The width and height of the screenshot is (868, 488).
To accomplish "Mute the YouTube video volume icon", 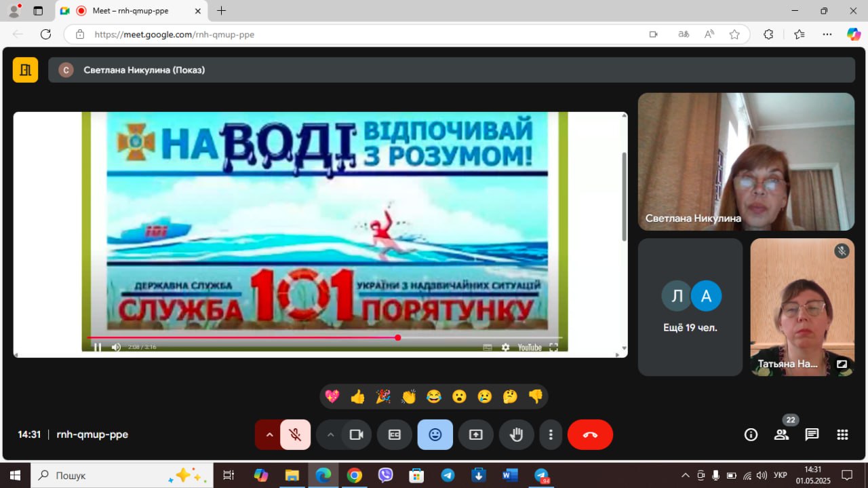I will pos(116,347).
